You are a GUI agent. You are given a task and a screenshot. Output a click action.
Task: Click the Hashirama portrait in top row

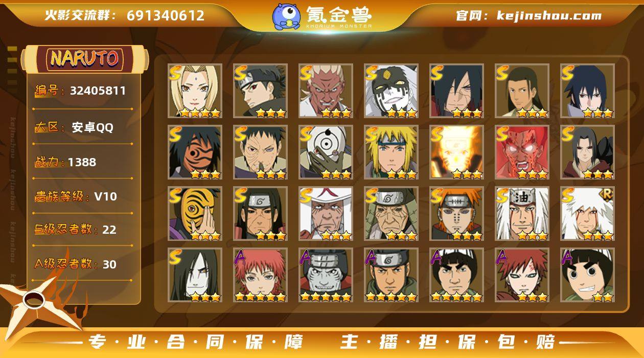point(522,91)
